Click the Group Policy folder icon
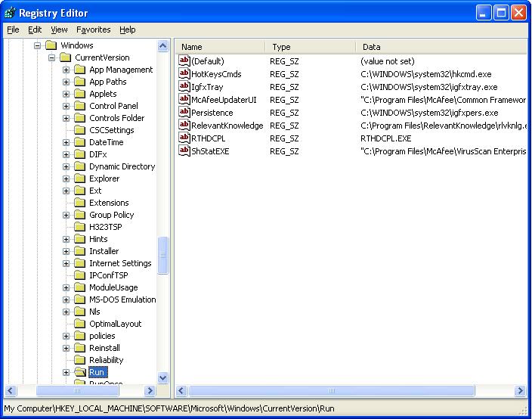Viewport: 532px width, 419px height. [x=80, y=215]
